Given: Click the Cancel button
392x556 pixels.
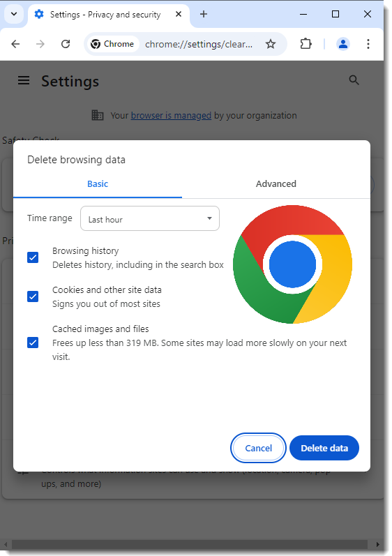Looking at the screenshot, I should tap(258, 448).
